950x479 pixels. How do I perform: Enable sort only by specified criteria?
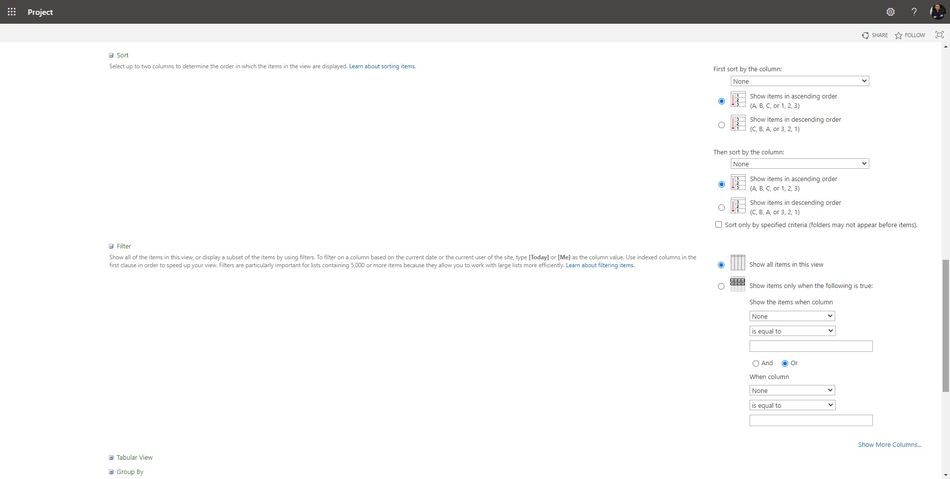coord(719,225)
